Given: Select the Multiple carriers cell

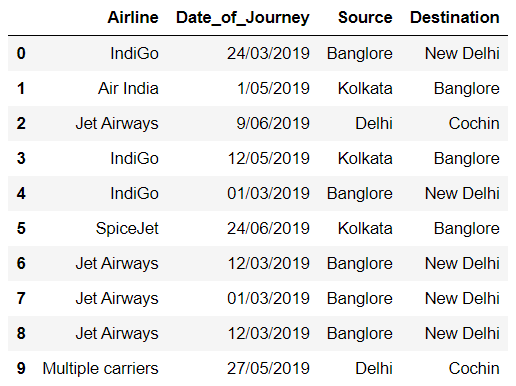Looking at the screenshot, I should click(100, 369).
